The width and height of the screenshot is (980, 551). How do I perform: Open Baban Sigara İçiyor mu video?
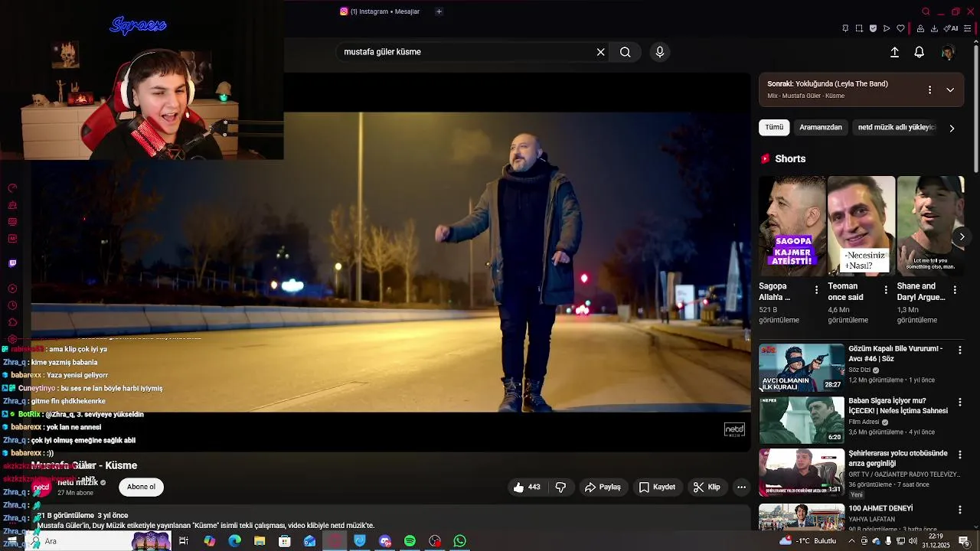point(802,419)
